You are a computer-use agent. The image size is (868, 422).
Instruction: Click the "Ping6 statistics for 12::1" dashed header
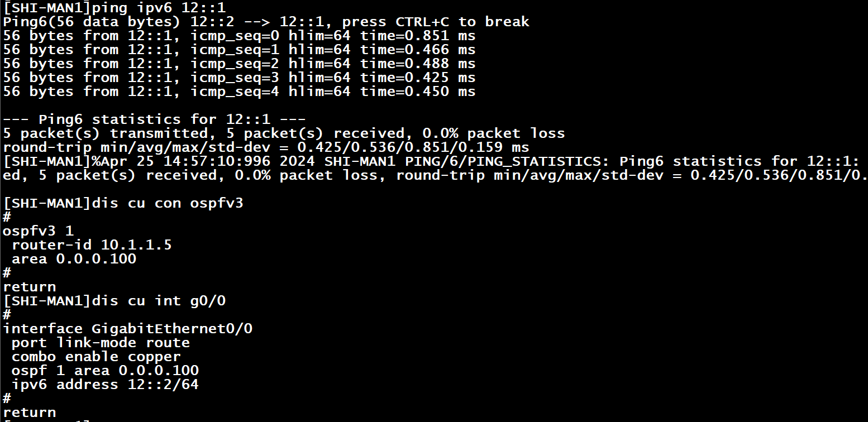[154, 119]
